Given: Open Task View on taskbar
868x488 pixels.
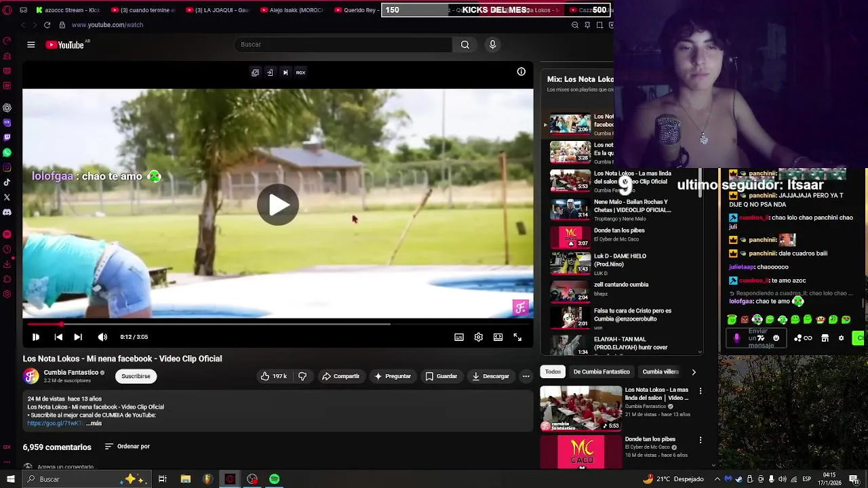Looking at the screenshot, I should point(163,479).
